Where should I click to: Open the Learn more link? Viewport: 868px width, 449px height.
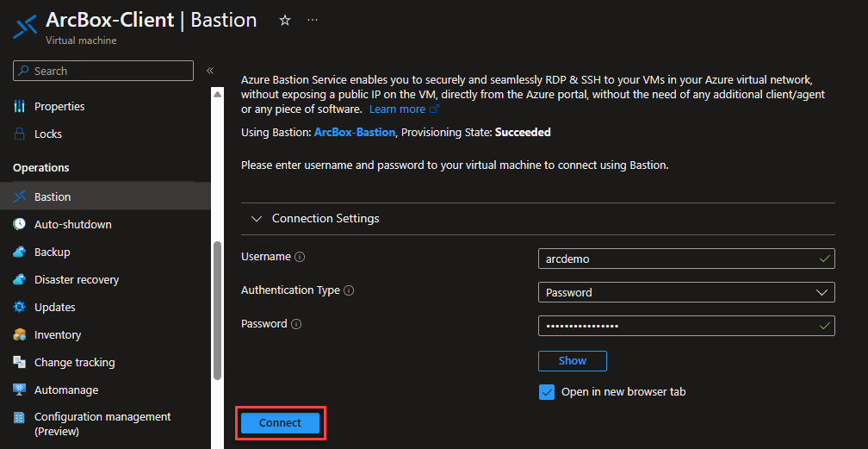tap(404, 109)
